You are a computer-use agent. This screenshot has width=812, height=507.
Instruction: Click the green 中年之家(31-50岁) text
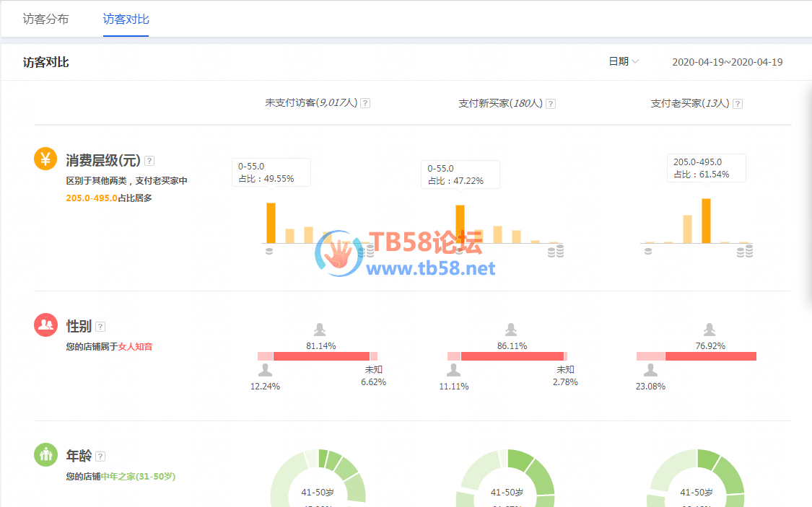click(x=139, y=477)
